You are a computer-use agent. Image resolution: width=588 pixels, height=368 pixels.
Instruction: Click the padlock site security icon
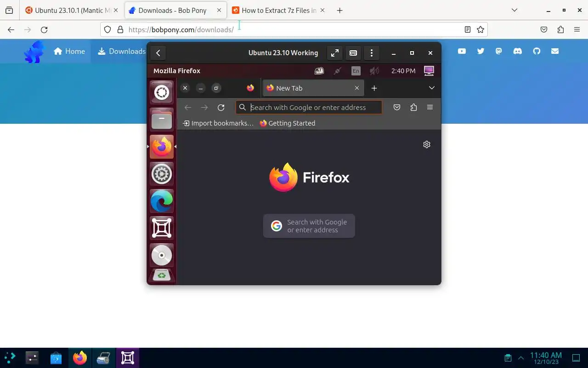(x=120, y=29)
